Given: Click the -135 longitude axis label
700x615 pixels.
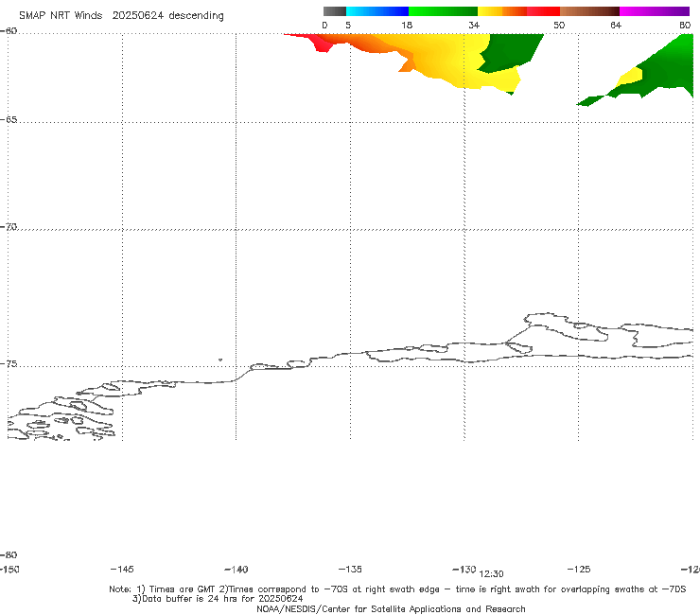Looking at the screenshot, I should pos(350,570).
